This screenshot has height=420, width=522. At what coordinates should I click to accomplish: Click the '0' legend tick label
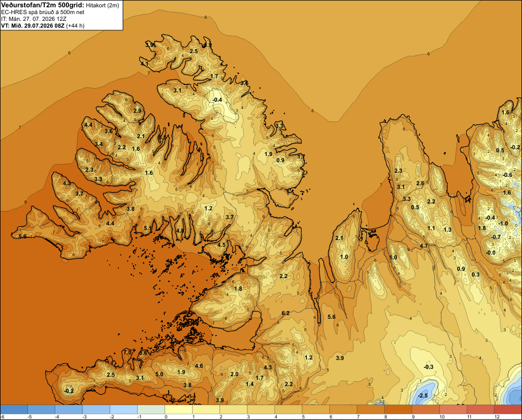166,417
